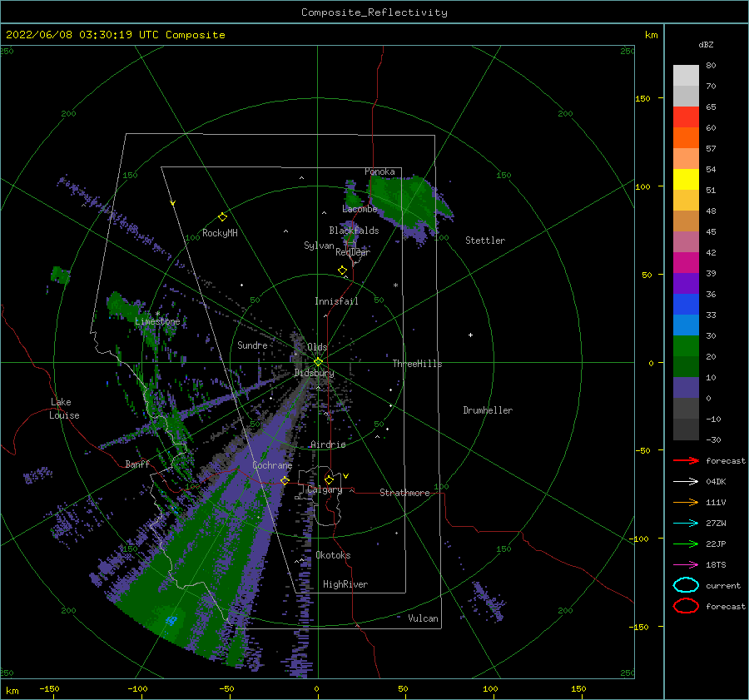Click the Stettler city label
The height and width of the screenshot is (700, 749).
coord(485,241)
